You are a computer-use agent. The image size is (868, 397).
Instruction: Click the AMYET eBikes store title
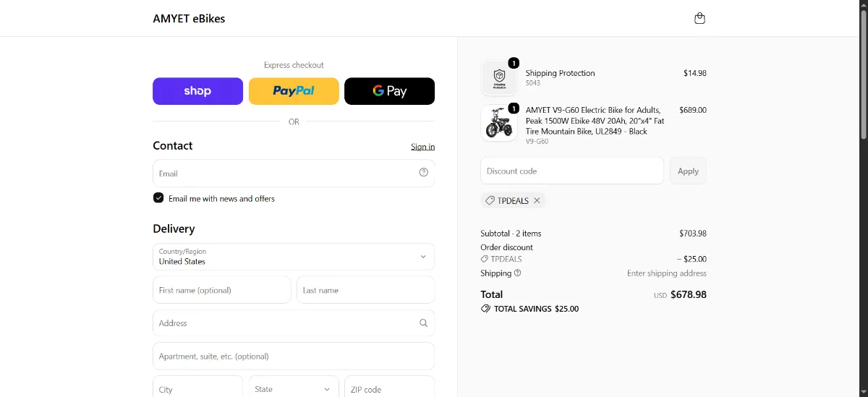point(189,19)
